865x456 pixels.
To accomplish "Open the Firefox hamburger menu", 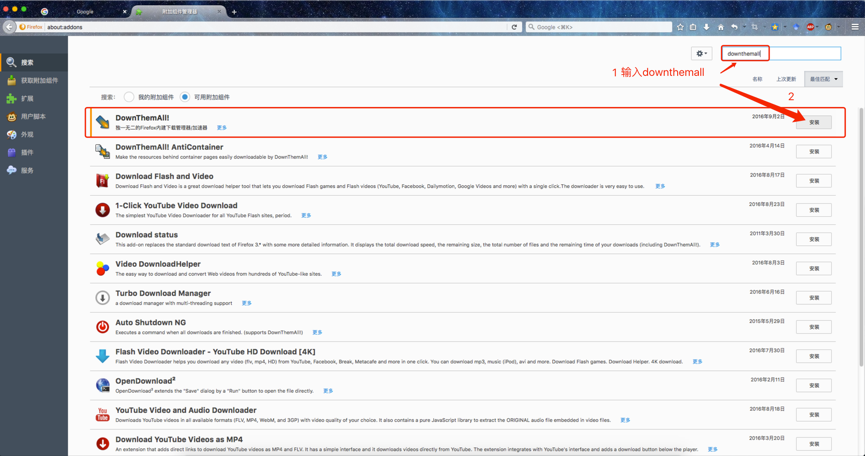I will (855, 26).
